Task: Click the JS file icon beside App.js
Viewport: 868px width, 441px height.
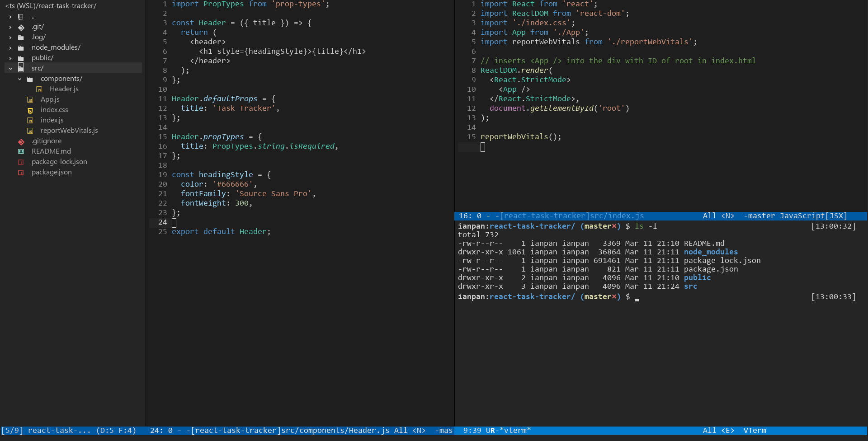Action: click(x=30, y=100)
